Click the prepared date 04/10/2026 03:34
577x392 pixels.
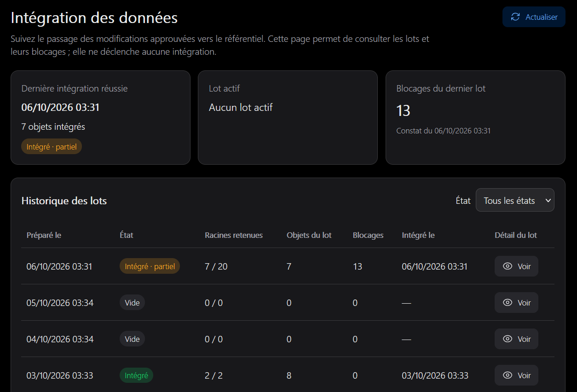tap(60, 339)
